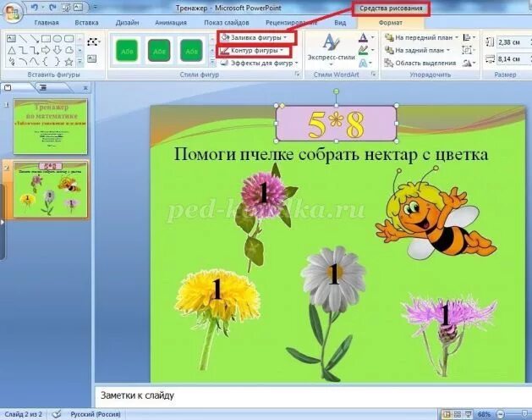
Task: Open the text effects dropdown
Action: pos(367,63)
